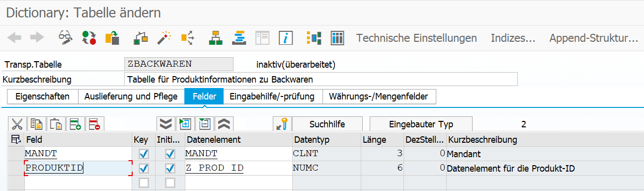Click the Display/Change glasses-pencil icon
Screen dimensions: 644x191
coord(65,38)
